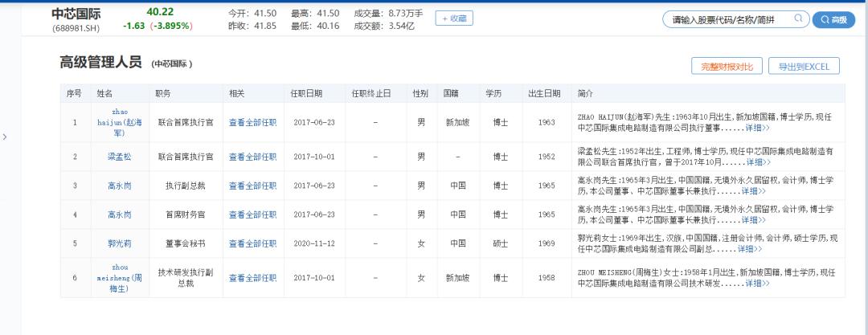The image size is (868, 335).
Task: Click the 姓名 column header
Action: (105, 93)
